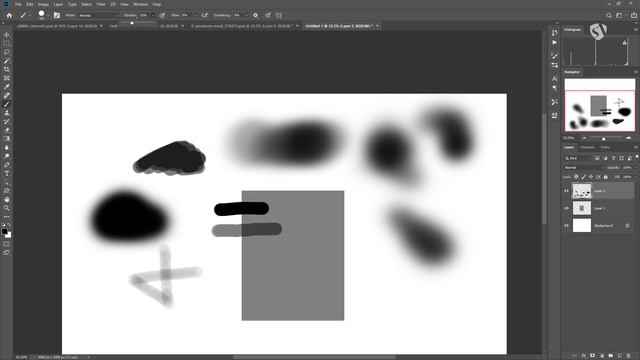This screenshot has width=640, height=360.
Task: Open the Image menu
Action: 43,4
